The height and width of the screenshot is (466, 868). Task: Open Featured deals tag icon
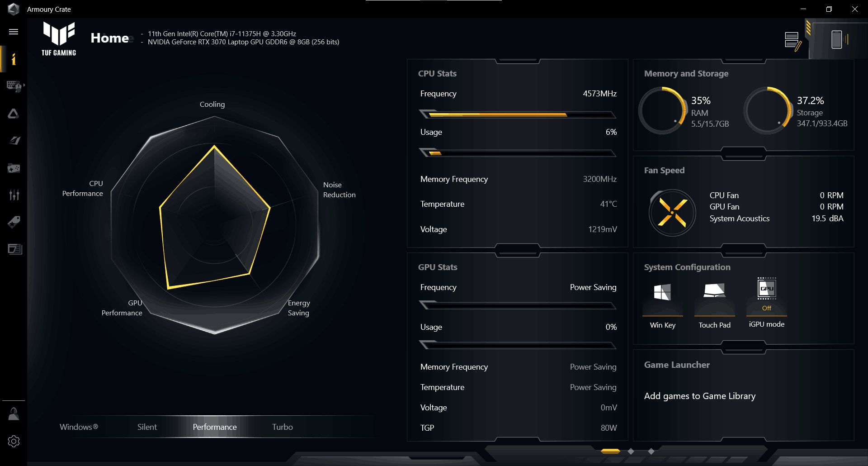[14, 222]
